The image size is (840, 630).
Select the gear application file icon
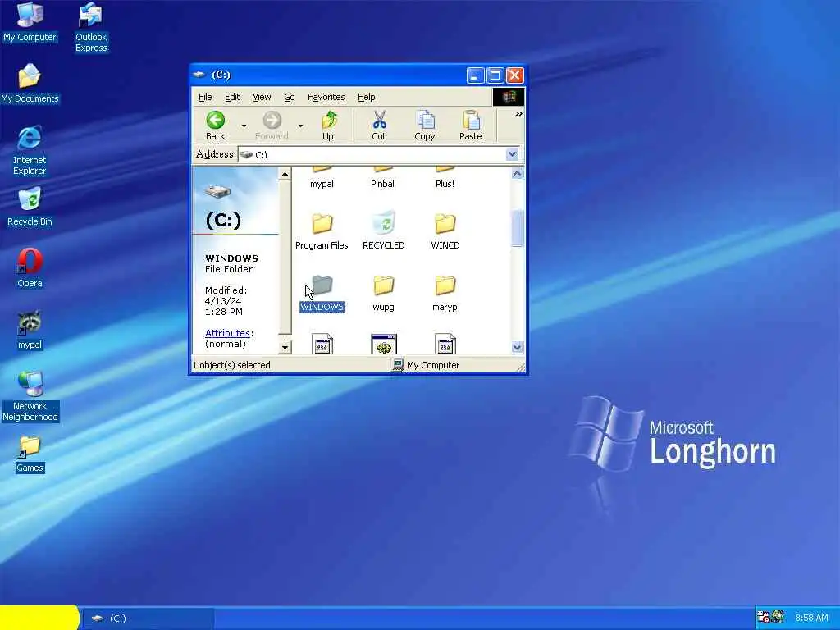pos(384,345)
